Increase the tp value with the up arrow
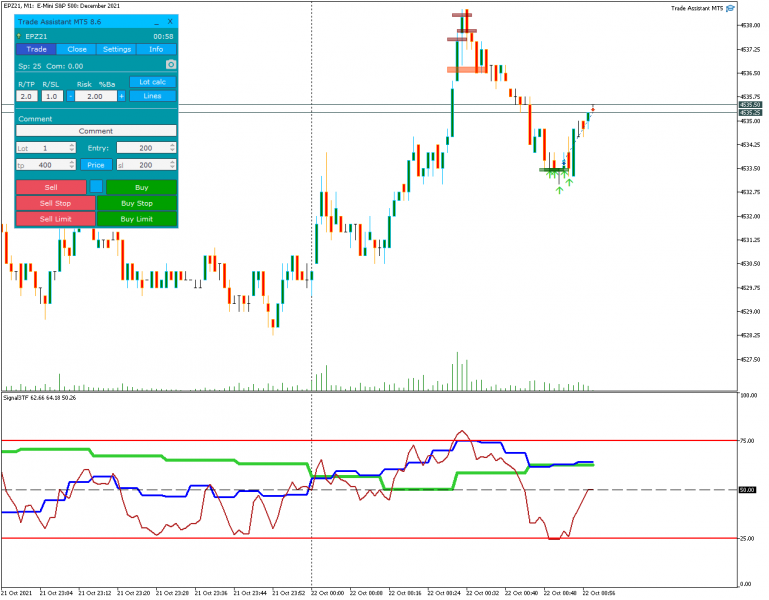This screenshot has width=769, height=600. [x=72, y=162]
